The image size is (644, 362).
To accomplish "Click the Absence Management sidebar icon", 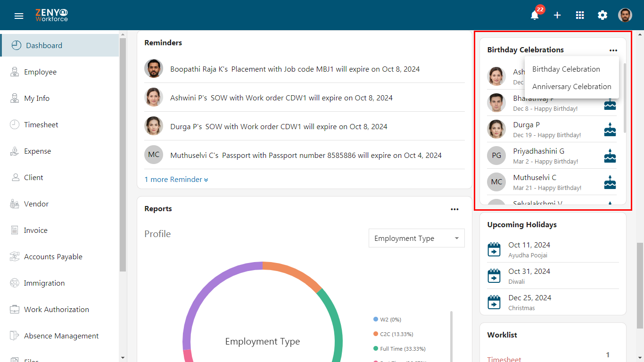I will click(x=15, y=336).
